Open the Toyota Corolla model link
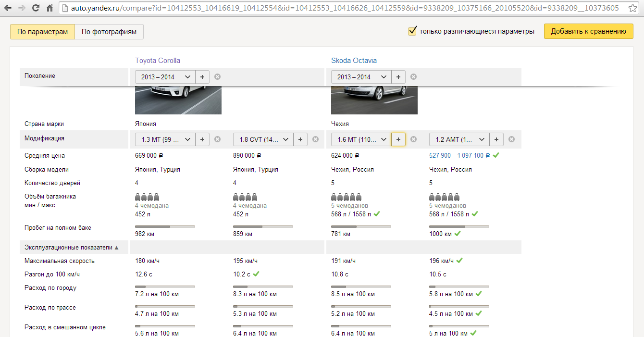The width and height of the screenshot is (644, 337). [x=158, y=61]
